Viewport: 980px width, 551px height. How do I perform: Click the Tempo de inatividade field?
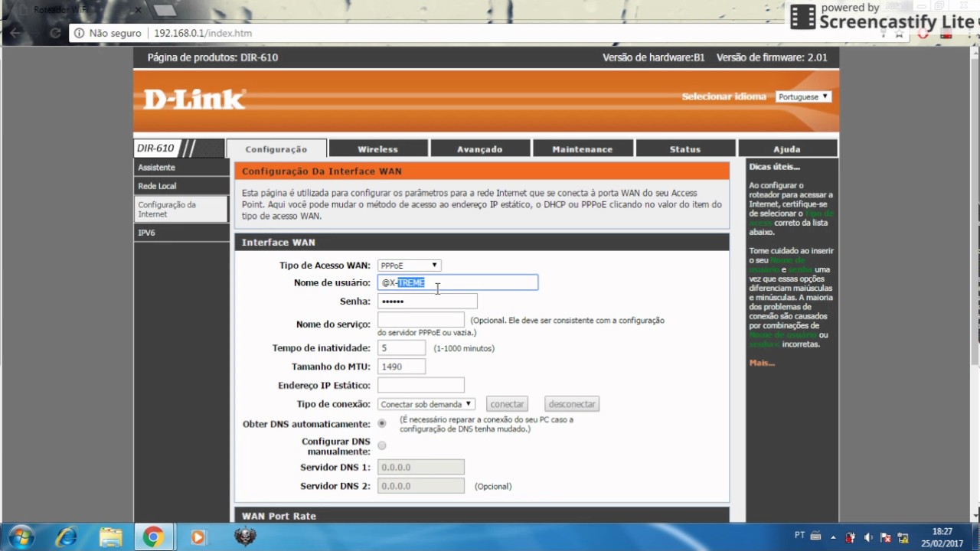tap(401, 348)
